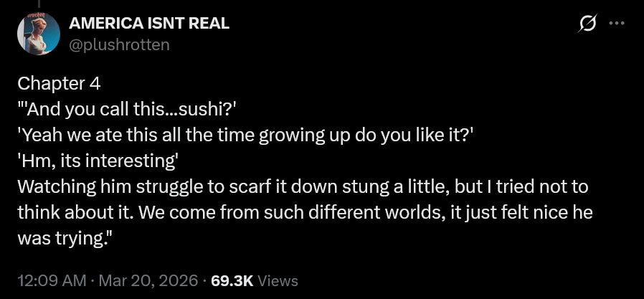The image size is (644, 299).
Task: Open the @plushrotten handle link
Action: pos(119,44)
